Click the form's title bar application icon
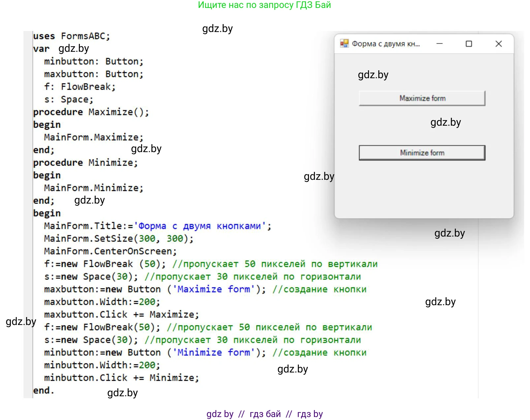Viewport: 530px width, 420px height. click(344, 44)
